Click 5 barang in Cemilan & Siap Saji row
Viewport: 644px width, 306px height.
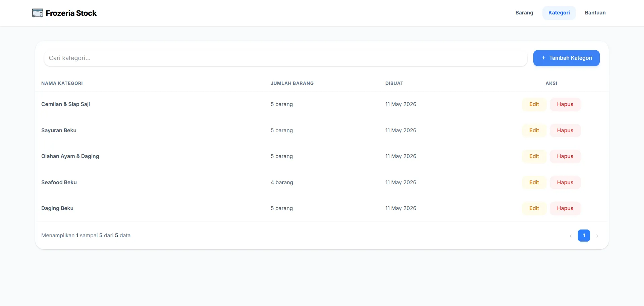coord(282,104)
